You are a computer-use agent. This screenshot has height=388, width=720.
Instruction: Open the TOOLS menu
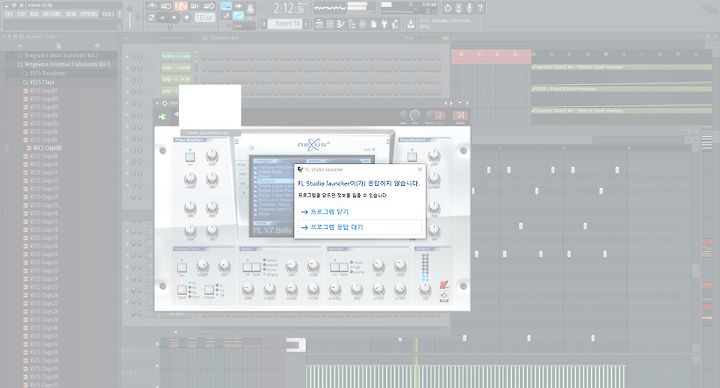click(108, 14)
